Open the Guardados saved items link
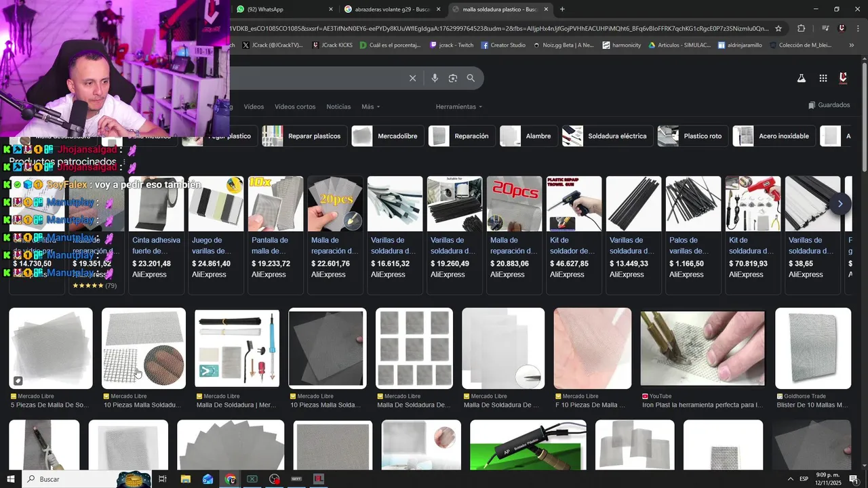The image size is (868, 488). click(x=829, y=105)
